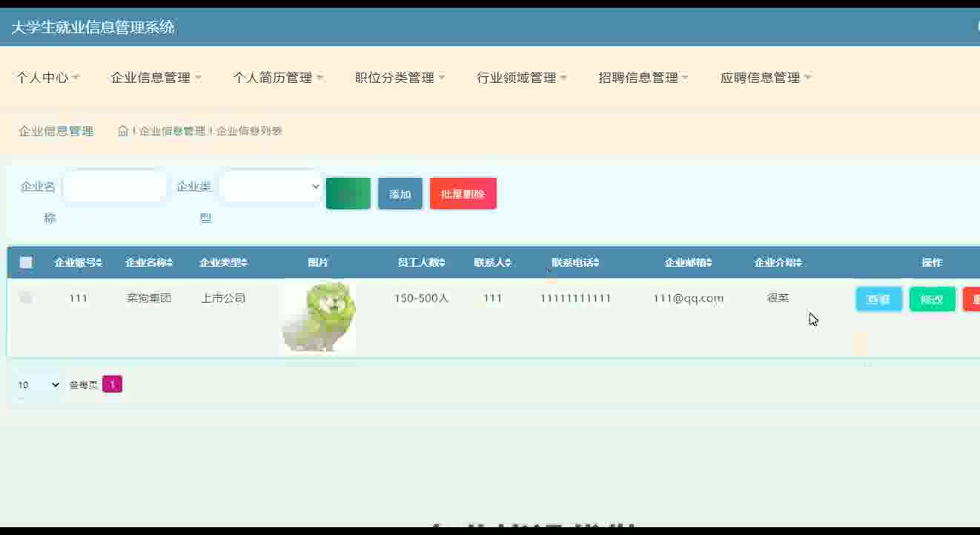Image resolution: width=980 pixels, height=535 pixels.
Task: Click the blue 查看 button for row 111
Action: 879,299
